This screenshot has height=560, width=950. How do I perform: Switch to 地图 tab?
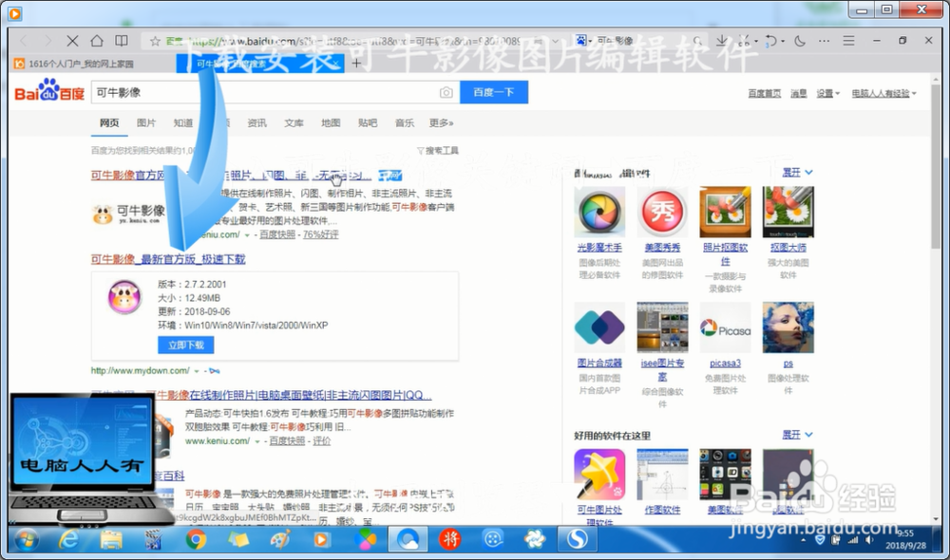[331, 122]
